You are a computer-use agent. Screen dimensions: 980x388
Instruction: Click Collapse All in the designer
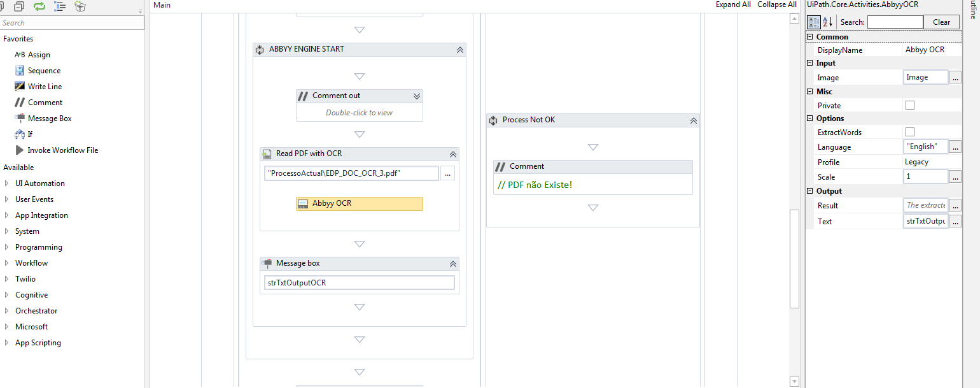click(x=776, y=4)
